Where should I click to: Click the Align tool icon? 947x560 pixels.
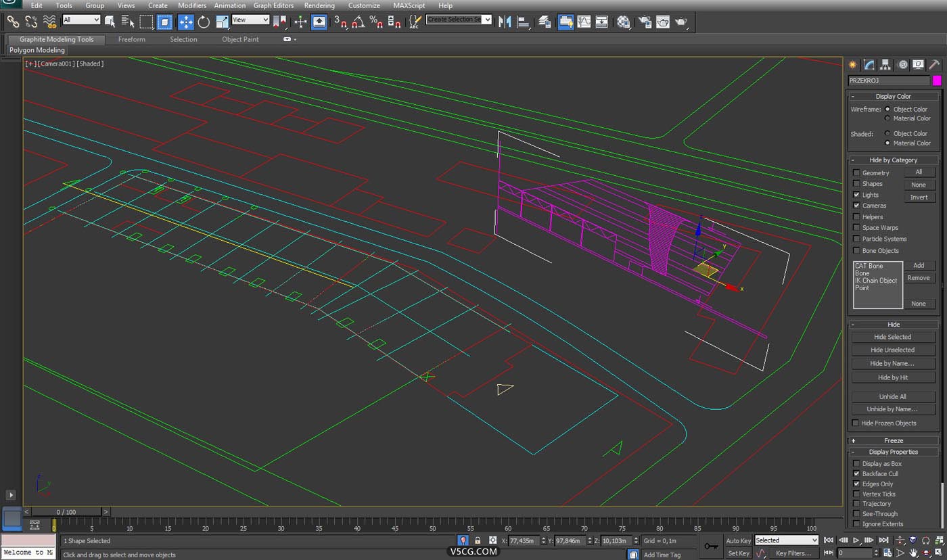pyautogui.click(x=523, y=22)
